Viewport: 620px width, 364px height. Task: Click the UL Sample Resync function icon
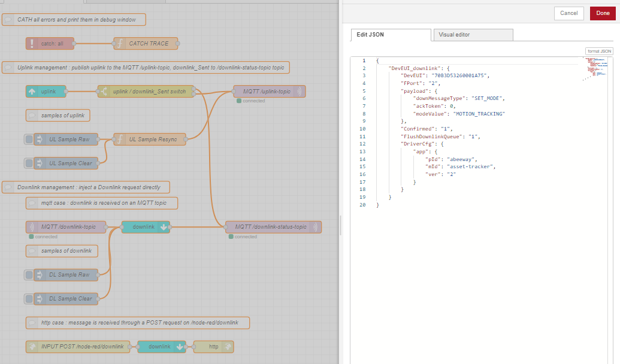pos(119,139)
